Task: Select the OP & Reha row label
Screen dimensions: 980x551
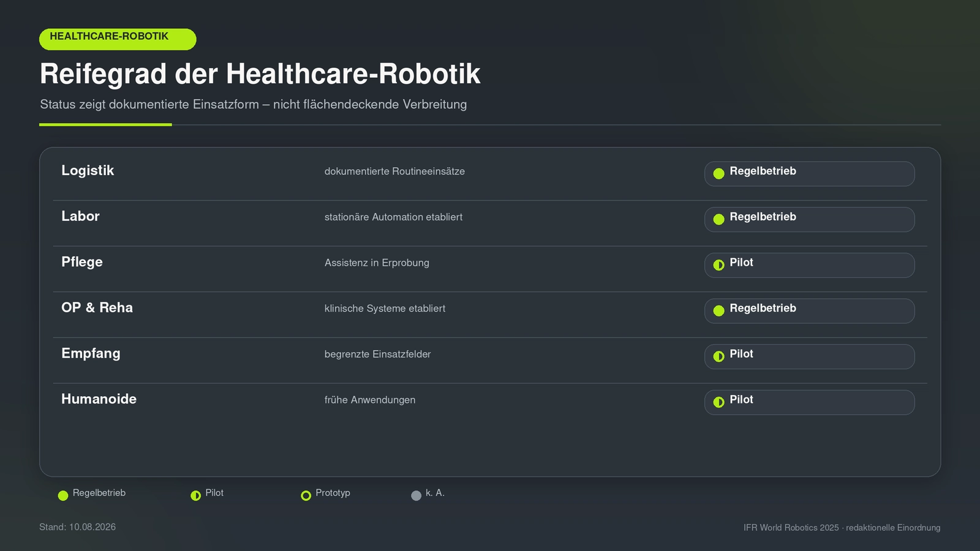Action: click(97, 307)
